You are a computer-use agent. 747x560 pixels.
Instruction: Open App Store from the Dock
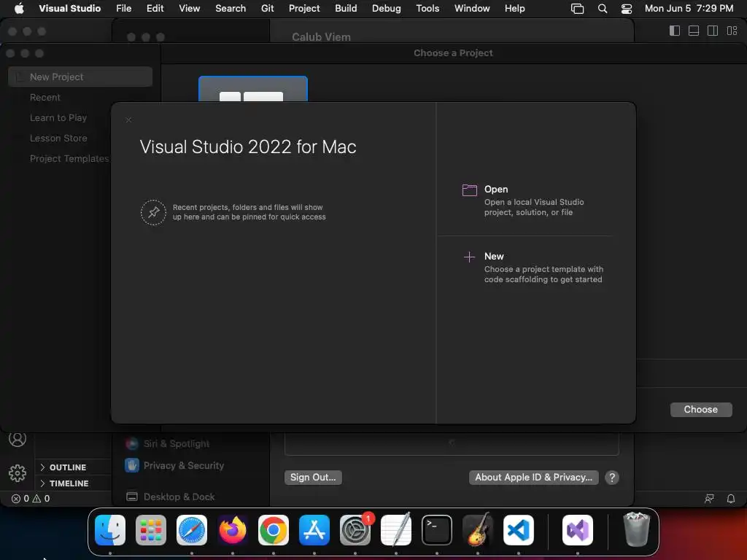pos(314,530)
